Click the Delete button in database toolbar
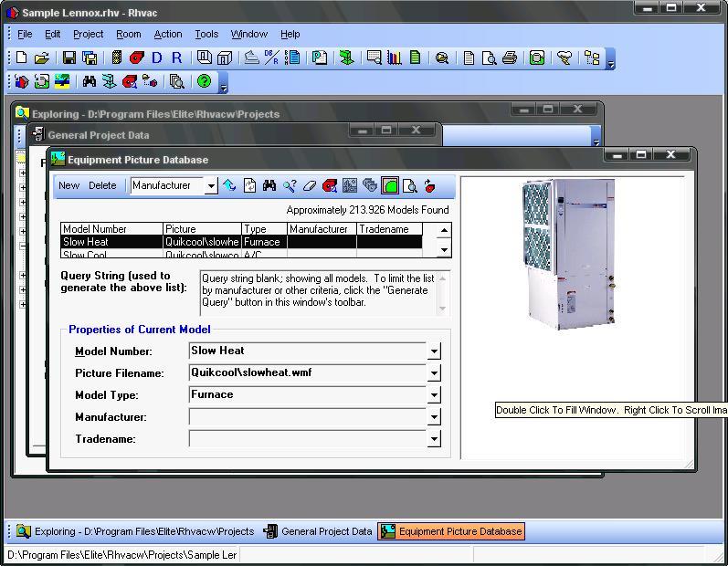This screenshot has height=566, width=728. [x=102, y=185]
